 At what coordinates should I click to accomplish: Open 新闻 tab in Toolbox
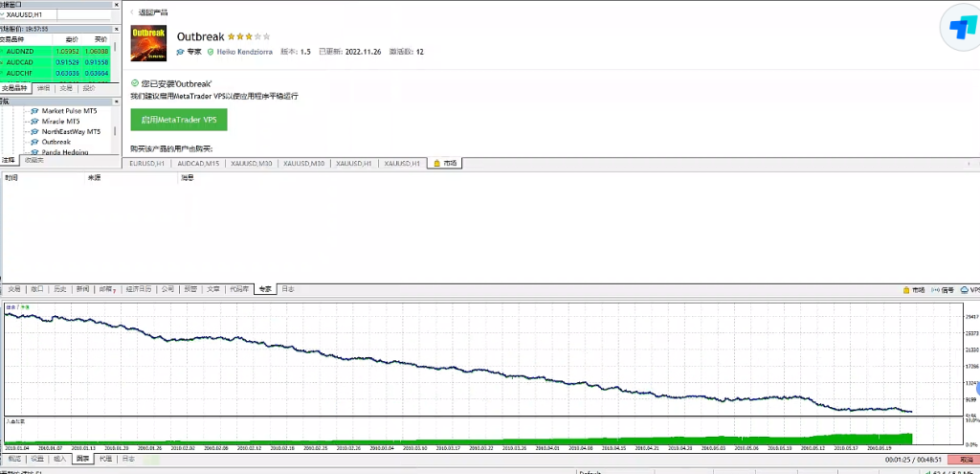[x=83, y=289]
